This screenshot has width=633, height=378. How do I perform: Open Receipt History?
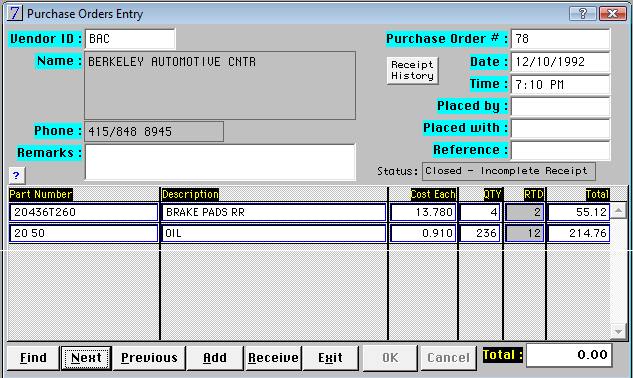tap(412, 70)
